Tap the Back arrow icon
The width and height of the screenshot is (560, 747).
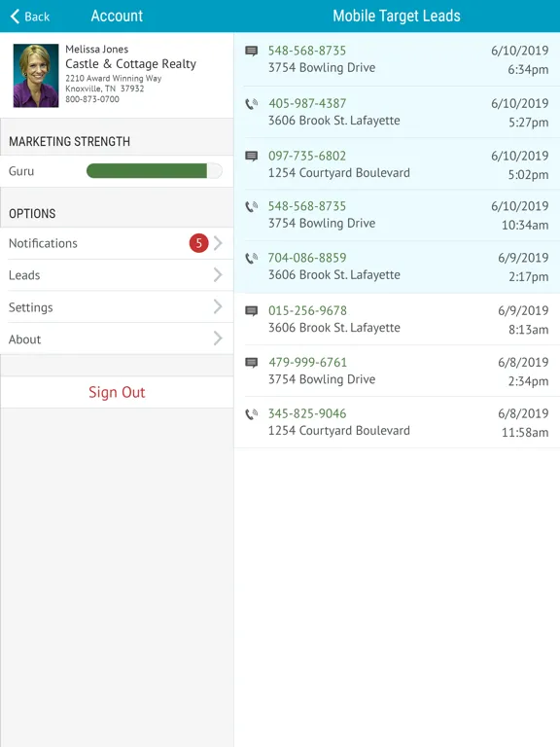(x=15, y=17)
